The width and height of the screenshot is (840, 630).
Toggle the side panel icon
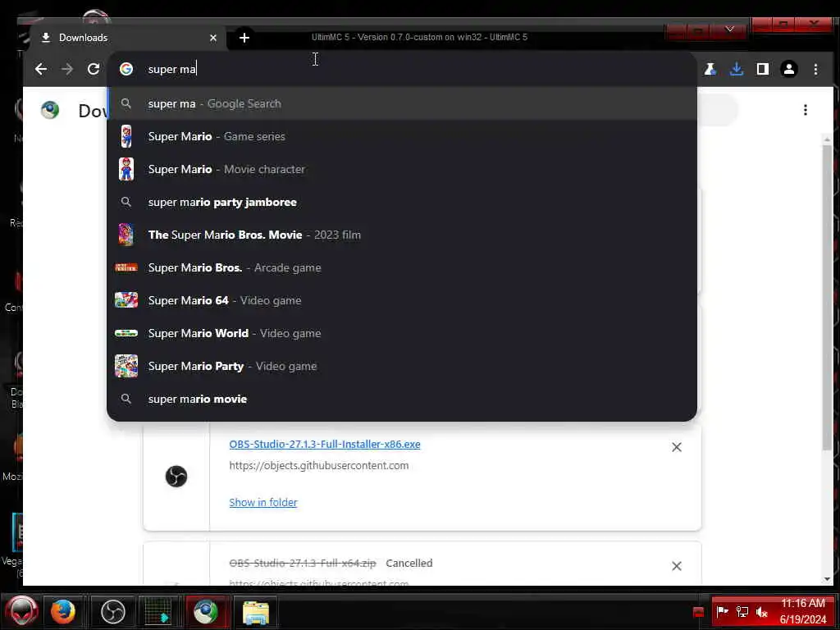point(763,69)
